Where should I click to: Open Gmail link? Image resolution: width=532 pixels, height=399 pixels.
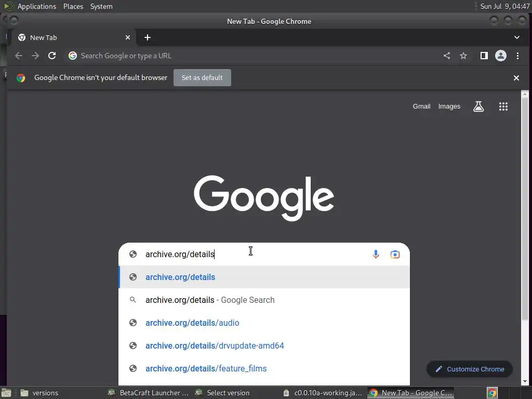click(421, 107)
